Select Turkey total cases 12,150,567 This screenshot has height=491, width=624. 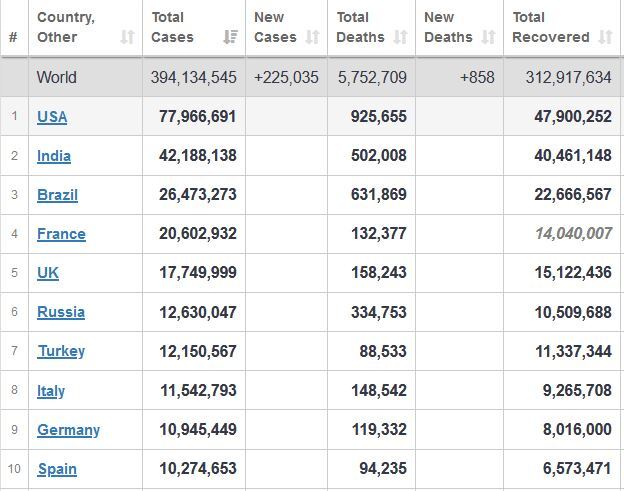point(198,351)
